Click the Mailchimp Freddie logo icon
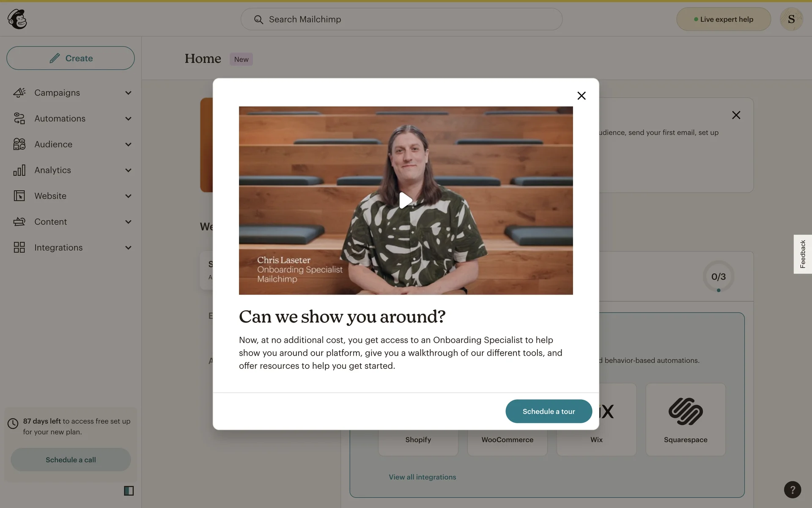The height and width of the screenshot is (508, 812). 17,19
